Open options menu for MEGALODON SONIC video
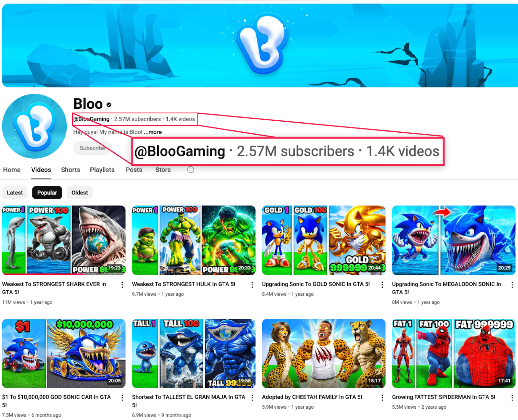Image resolution: width=518 pixels, height=420 pixels. [x=512, y=285]
